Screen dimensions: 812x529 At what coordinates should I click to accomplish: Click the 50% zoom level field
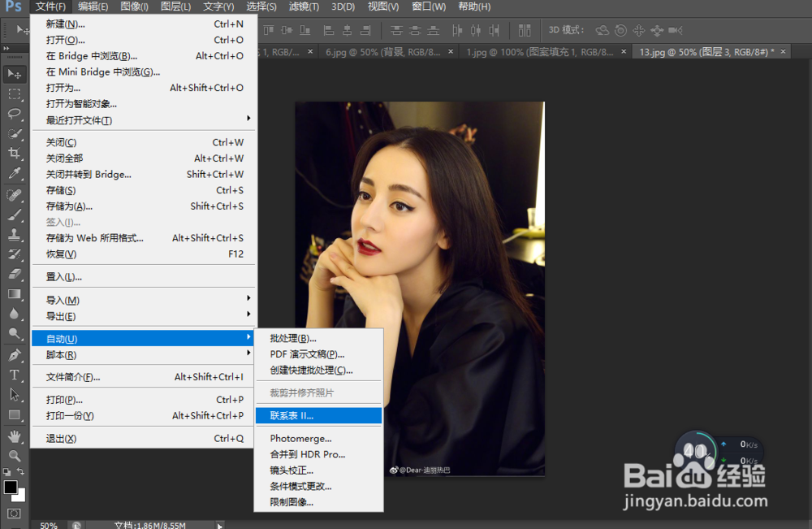pos(49,525)
